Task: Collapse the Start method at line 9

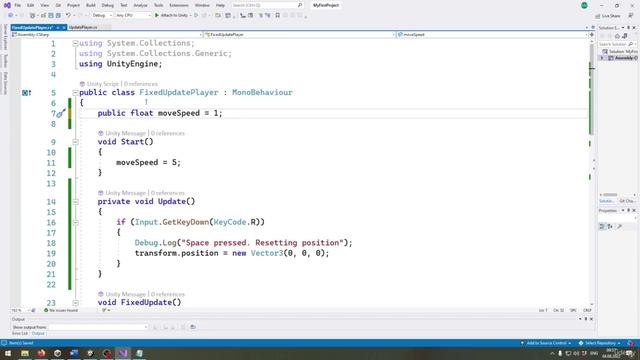Action: pos(76,142)
